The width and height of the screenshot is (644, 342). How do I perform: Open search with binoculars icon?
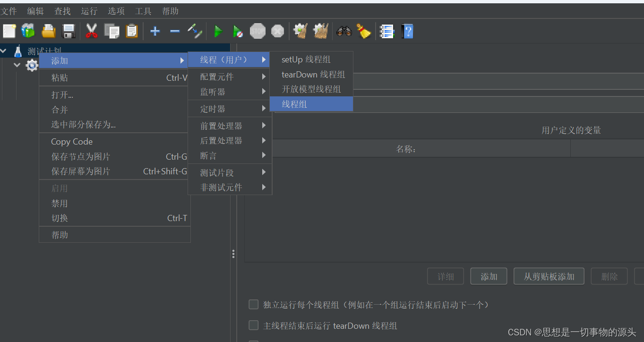click(x=344, y=31)
